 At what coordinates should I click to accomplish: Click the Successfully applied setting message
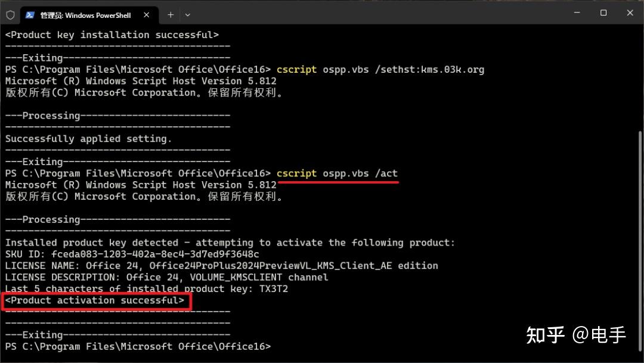click(x=88, y=139)
